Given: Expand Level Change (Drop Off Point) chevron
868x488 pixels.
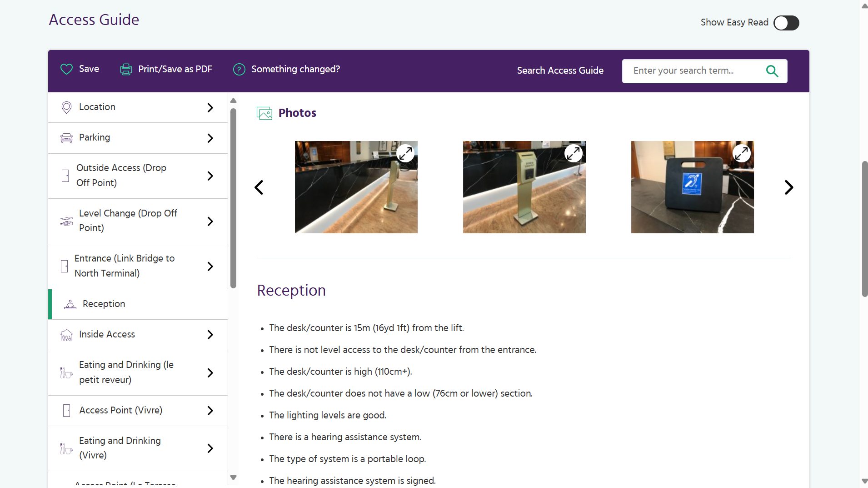Looking at the screenshot, I should point(210,221).
